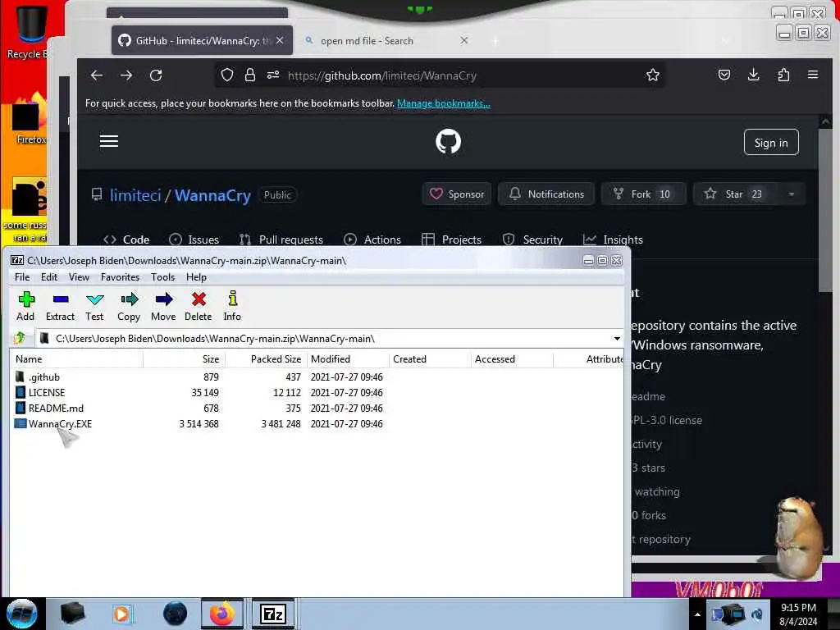Select the README.md file row
The image size is (840, 630).
(316, 409)
